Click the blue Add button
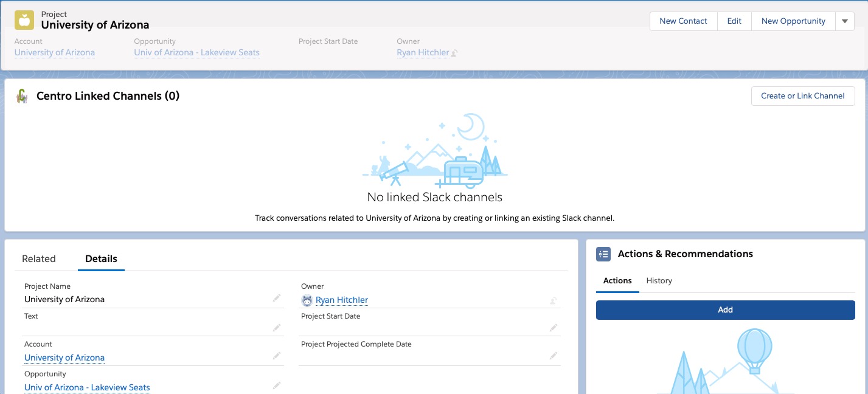Screen dimensions: 868x394 click(x=725, y=309)
